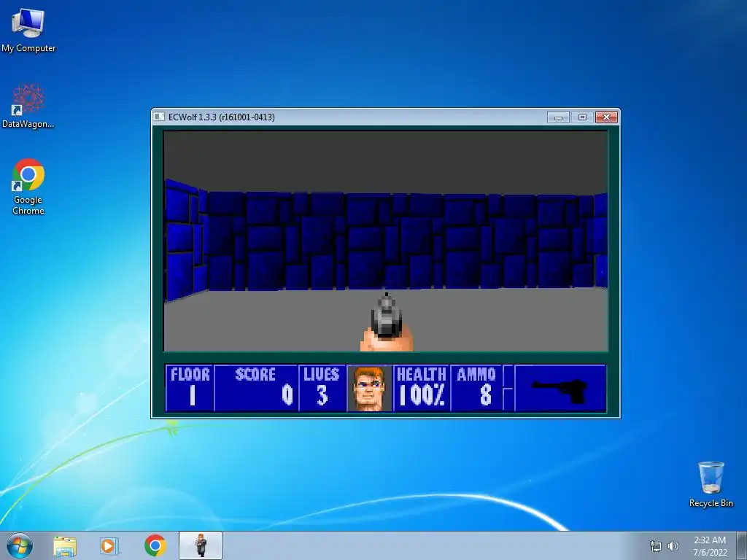The width and height of the screenshot is (747, 560).
Task: Click the pistol in the game view
Action: [387, 322]
